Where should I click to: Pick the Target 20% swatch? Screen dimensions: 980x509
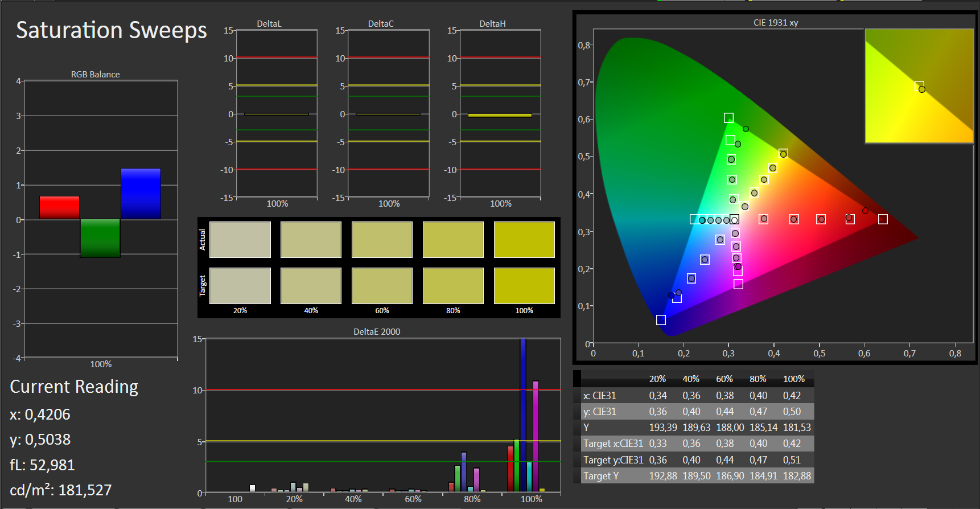(x=240, y=286)
